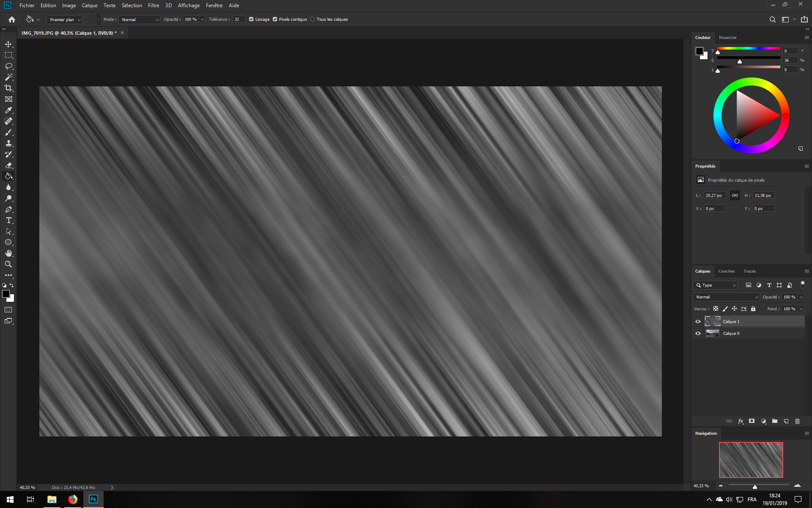Image resolution: width=812 pixels, height=508 pixels.
Task: Hide the Calque 0 layer
Action: [x=698, y=333]
